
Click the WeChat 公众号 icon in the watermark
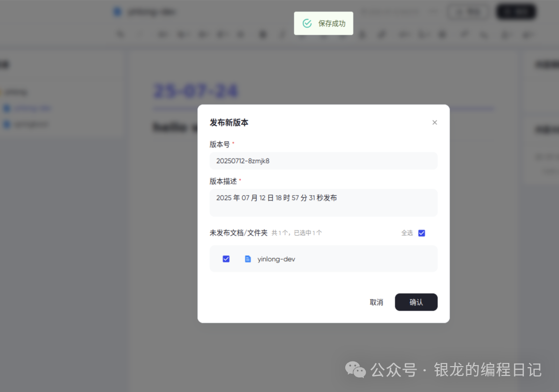point(356,370)
